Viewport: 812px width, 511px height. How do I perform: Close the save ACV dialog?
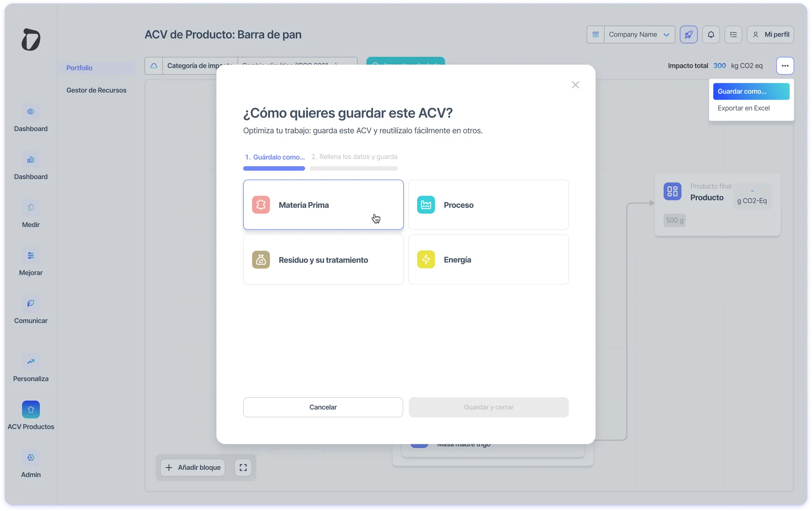coord(575,85)
